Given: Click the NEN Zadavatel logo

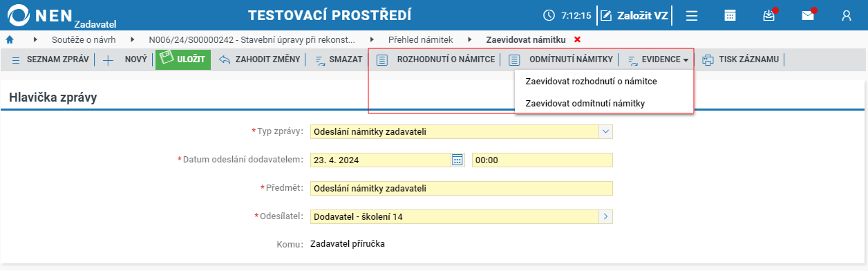Looking at the screenshot, I should click(x=62, y=15).
